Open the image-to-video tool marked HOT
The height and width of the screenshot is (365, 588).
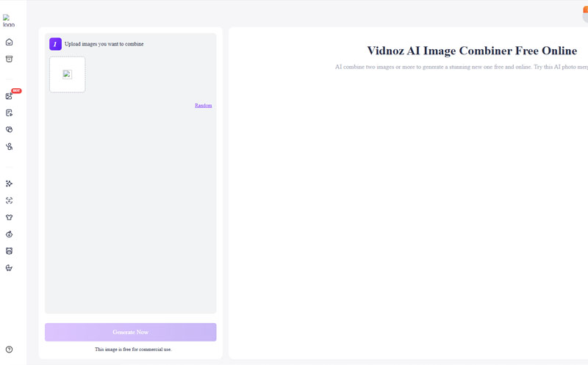point(10,96)
